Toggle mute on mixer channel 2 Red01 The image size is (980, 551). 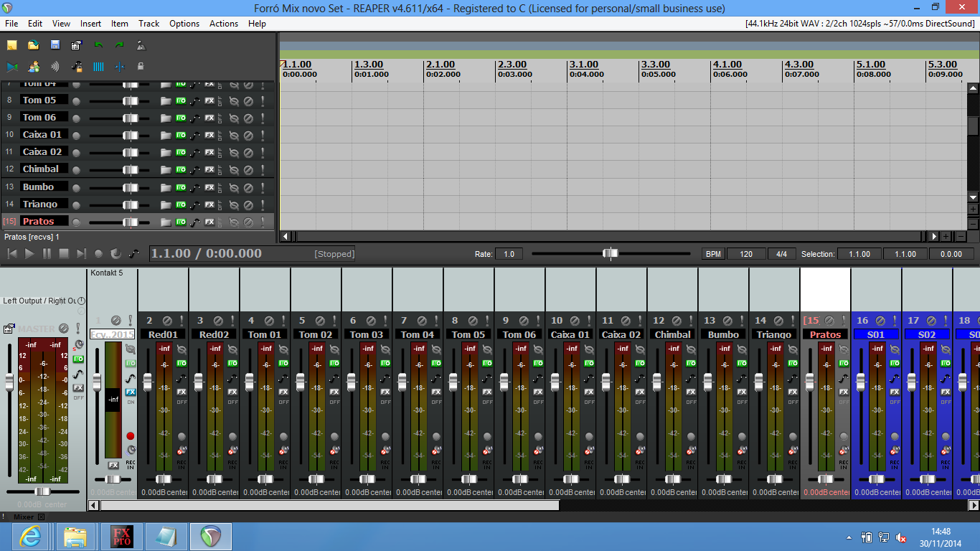(167, 321)
